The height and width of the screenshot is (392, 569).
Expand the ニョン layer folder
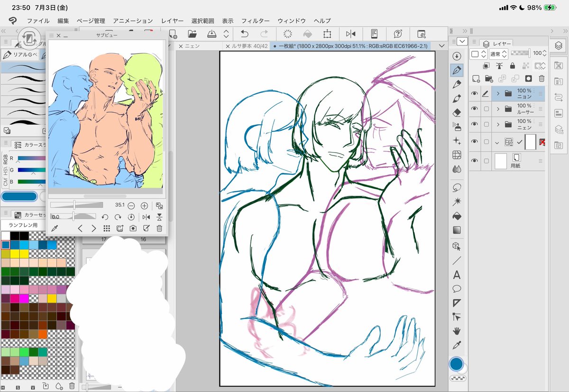tap(498, 94)
